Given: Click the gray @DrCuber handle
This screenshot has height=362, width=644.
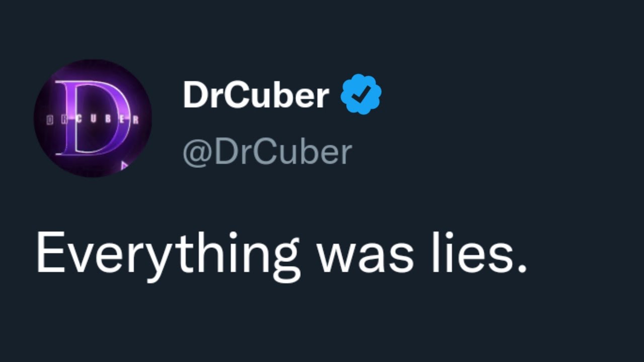Looking at the screenshot, I should [x=267, y=152].
